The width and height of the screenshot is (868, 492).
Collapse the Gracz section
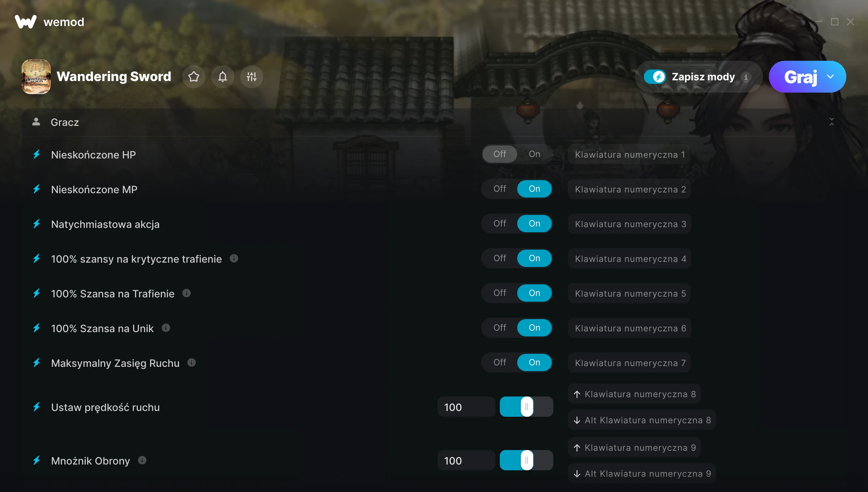point(832,122)
